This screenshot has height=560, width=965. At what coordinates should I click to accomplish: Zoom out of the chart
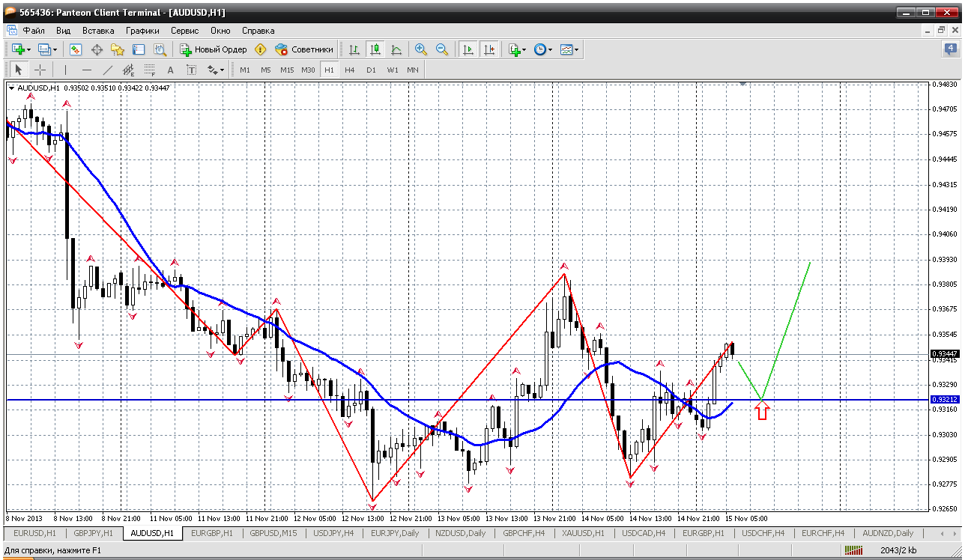click(442, 49)
